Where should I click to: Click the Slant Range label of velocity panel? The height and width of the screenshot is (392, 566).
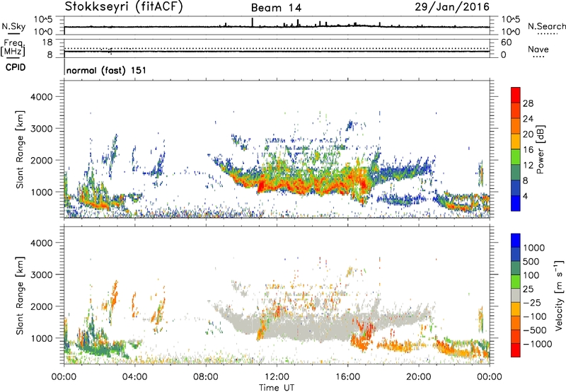pyautogui.click(x=20, y=295)
